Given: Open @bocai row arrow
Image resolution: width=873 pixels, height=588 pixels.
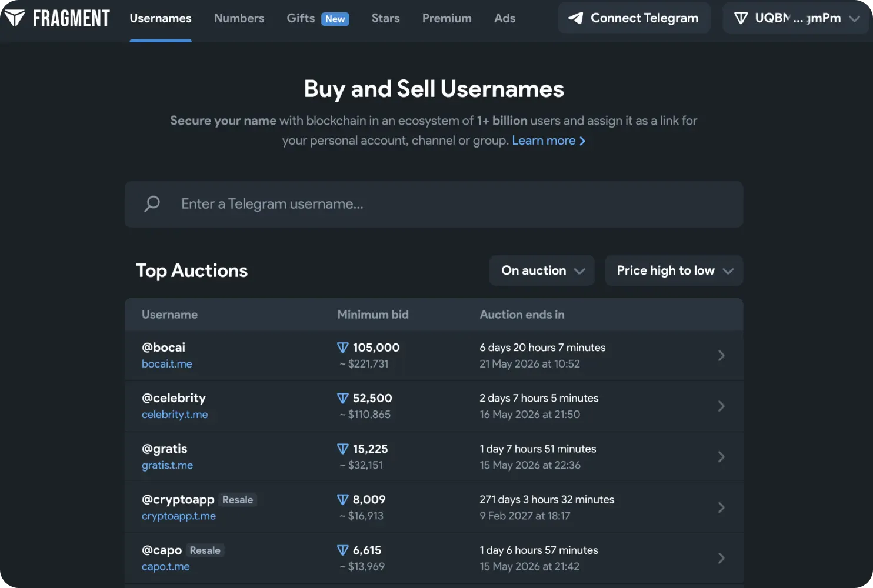Looking at the screenshot, I should point(721,355).
